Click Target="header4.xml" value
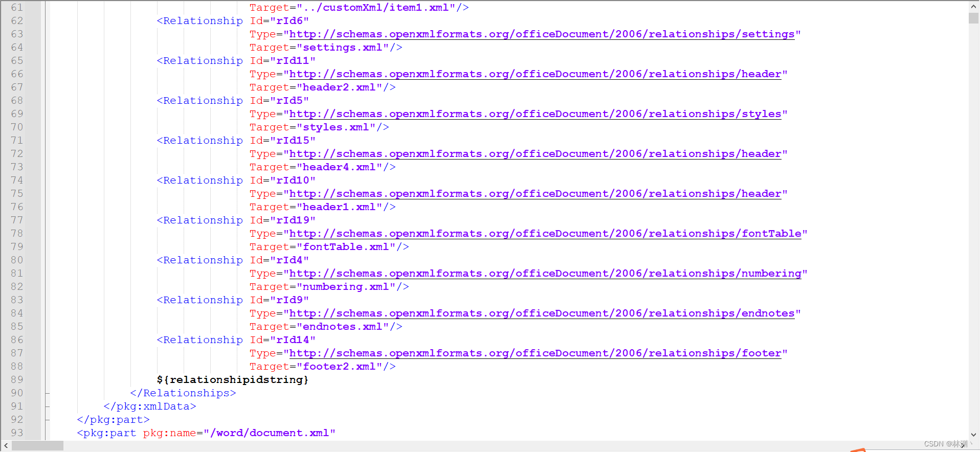Image resolution: width=980 pixels, height=452 pixels. 339,167
